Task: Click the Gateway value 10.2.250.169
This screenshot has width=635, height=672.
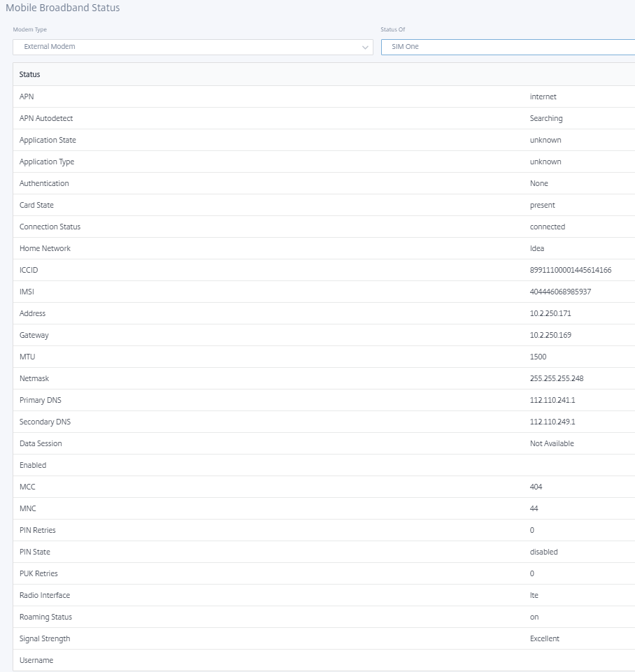Action: coord(550,335)
